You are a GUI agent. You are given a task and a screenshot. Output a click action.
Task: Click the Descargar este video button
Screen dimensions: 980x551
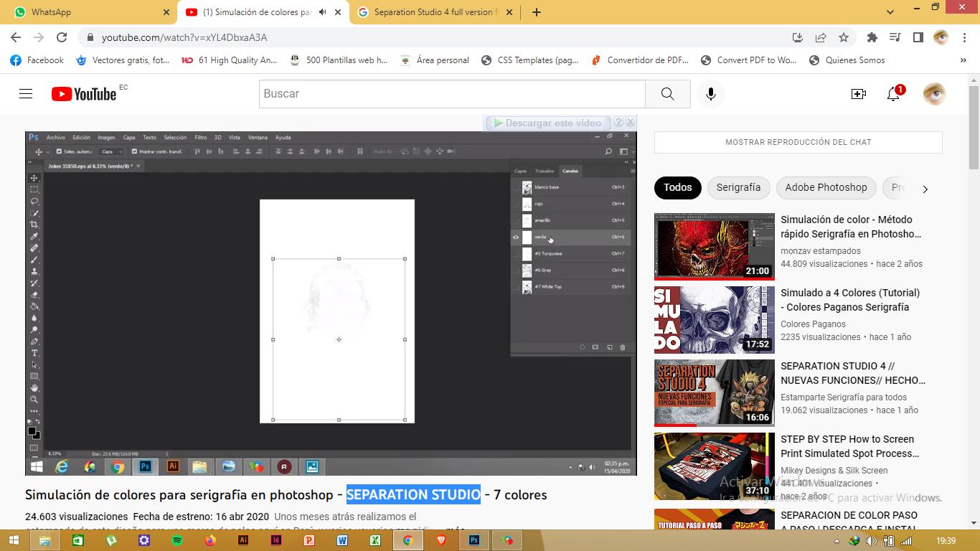tap(549, 123)
